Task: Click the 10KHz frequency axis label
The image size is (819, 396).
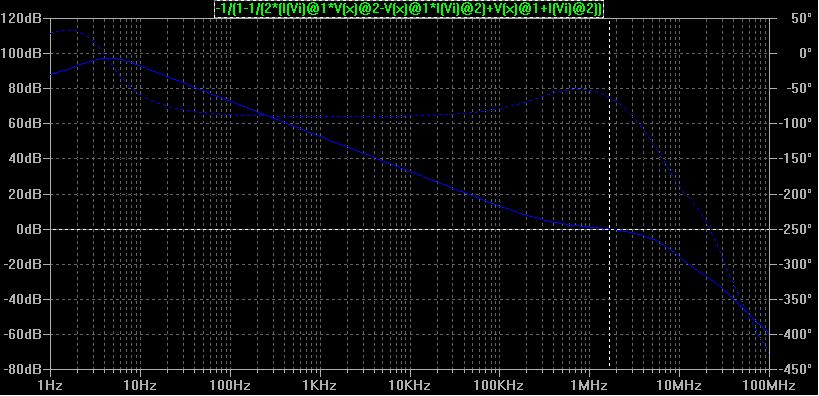Action: tap(410, 386)
